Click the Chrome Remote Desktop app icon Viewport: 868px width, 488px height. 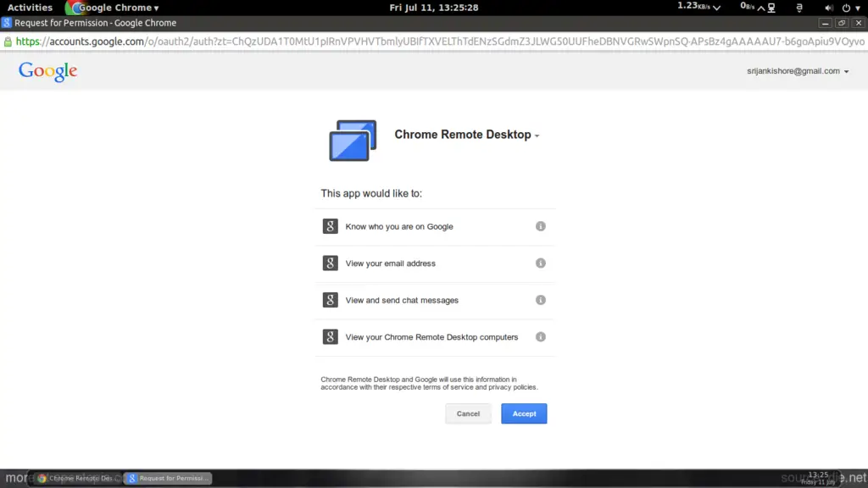point(353,141)
